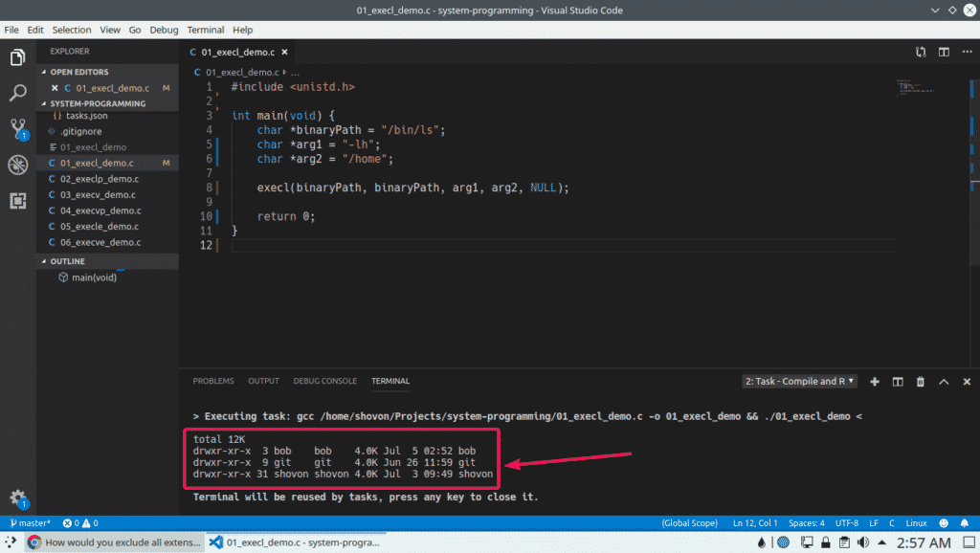This screenshot has height=553, width=980.
Task: Open the Manage gear icon
Action: pyautogui.click(x=17, y=498)
